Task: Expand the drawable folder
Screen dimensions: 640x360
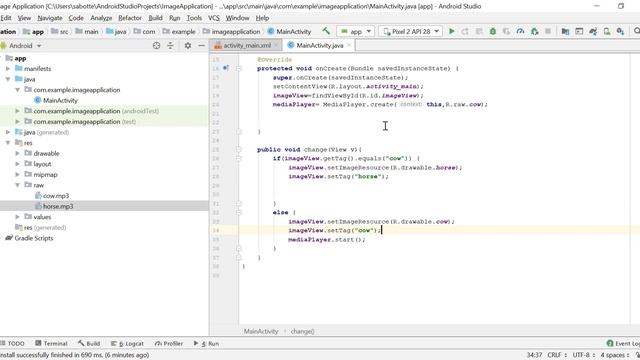Action: click(x=18, y=153)
